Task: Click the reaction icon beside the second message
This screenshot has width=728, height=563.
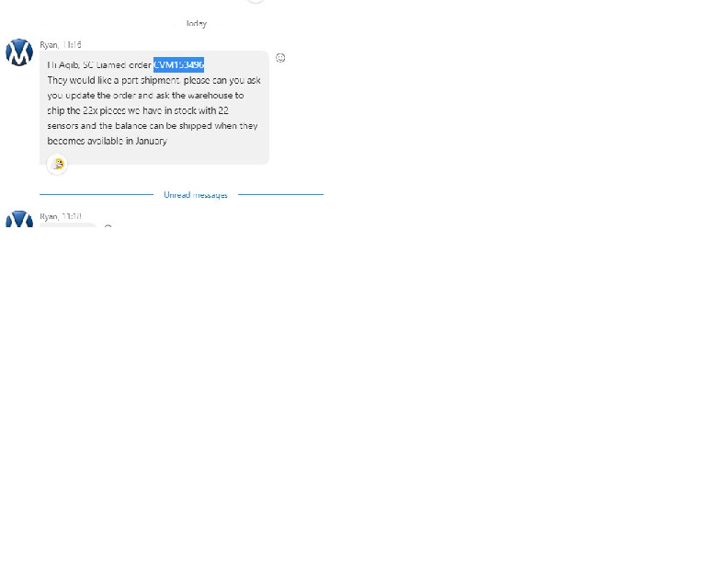Action: pos(108,226)
